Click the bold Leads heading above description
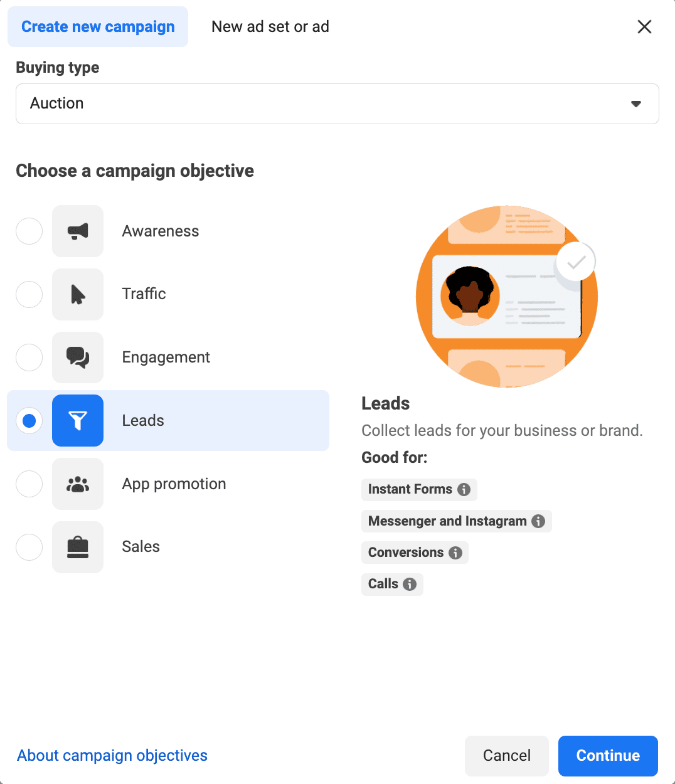 pyautogui.click(x=386, y=403)
